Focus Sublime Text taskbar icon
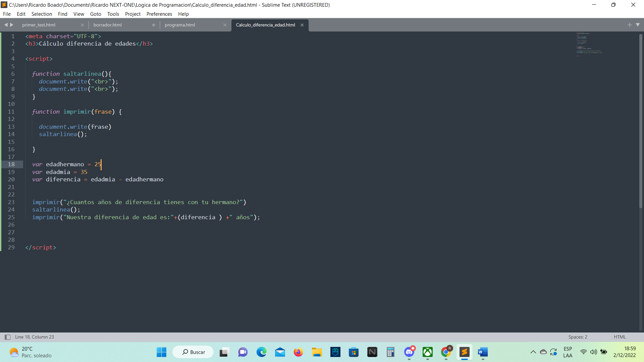This screenshot has height=362, width=644. coord(465,352)
